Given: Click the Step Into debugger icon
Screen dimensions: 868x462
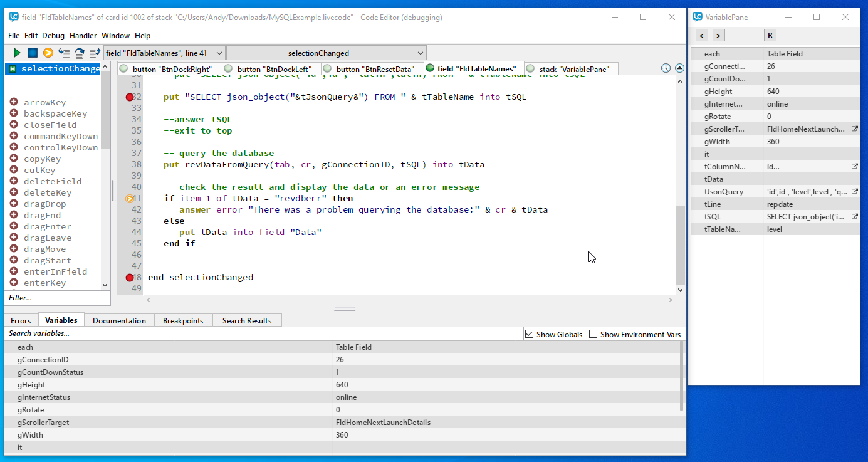Looking at the screenshot, I should tap(64, 53).
